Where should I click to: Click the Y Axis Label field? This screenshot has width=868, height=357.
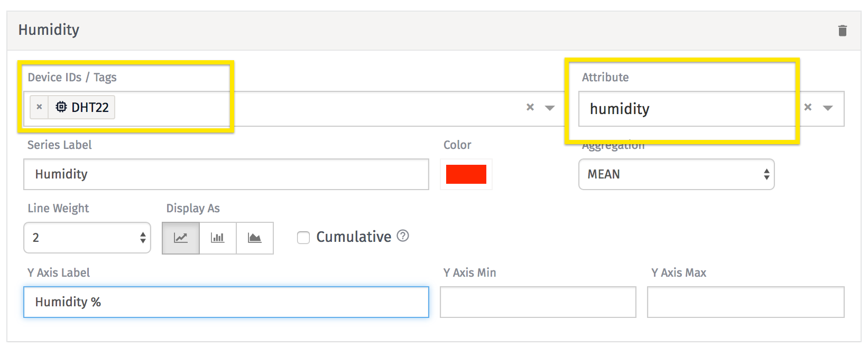(x=226, y=302)
